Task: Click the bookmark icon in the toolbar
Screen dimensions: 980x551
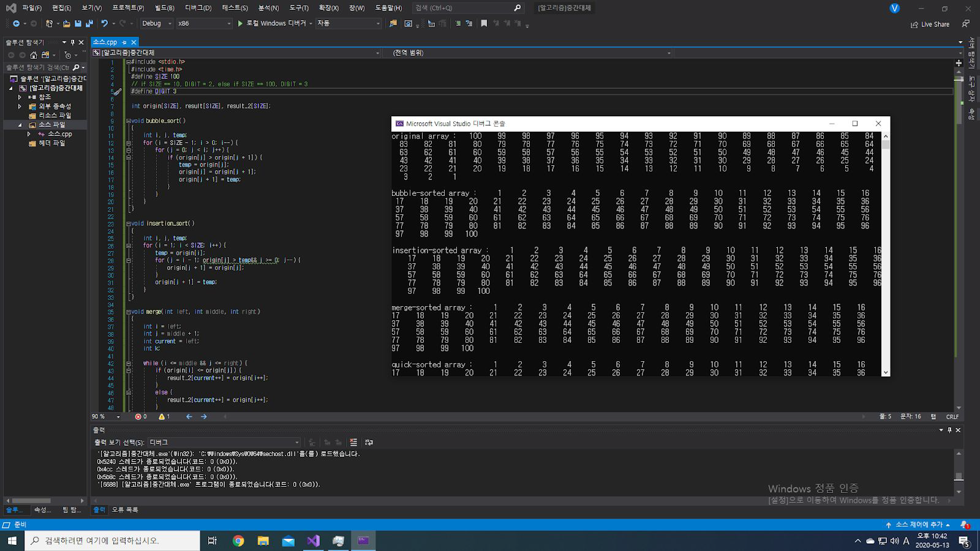Action: (x=484, y=23)
